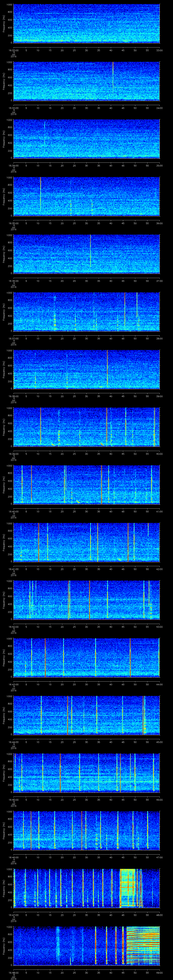Click the 49:00 end time label

point(159,972)
